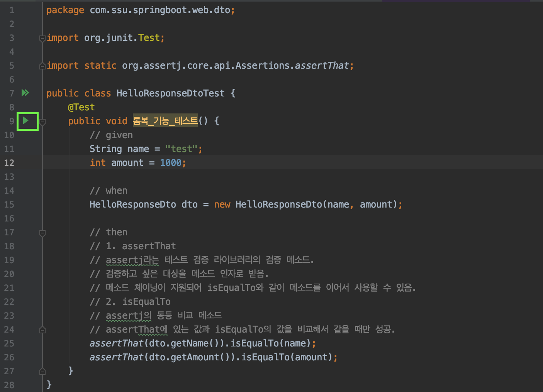Collapse the import statements fold region
This screenshot has height=392, width=543.
[42, 38]
